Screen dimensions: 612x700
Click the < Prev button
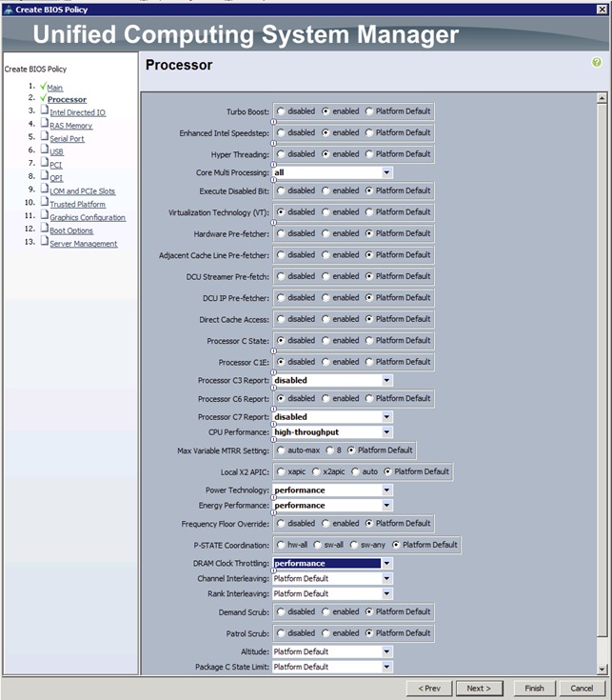click(x=429, y=689)
